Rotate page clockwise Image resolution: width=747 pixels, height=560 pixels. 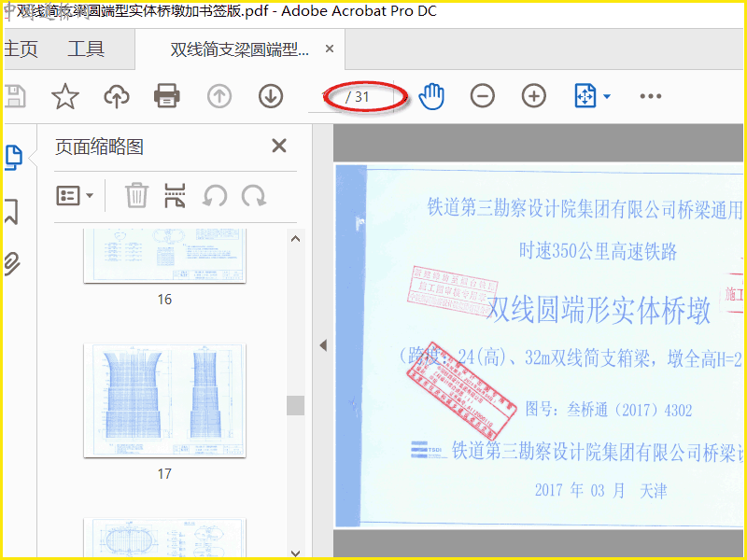pyautogui.click(x=253, y=196)
